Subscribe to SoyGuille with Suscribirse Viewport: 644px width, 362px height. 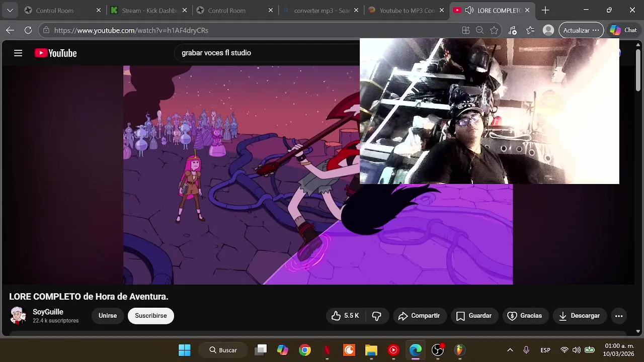150,316
